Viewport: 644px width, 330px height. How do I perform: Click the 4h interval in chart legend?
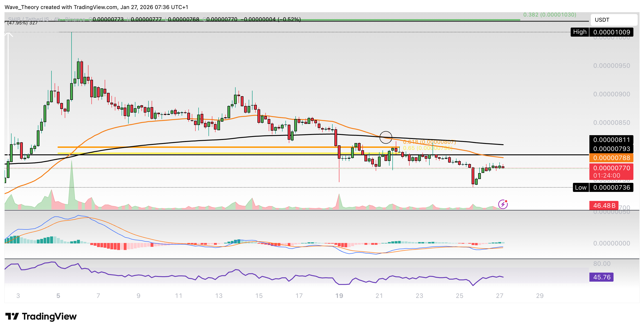point(57,19)
